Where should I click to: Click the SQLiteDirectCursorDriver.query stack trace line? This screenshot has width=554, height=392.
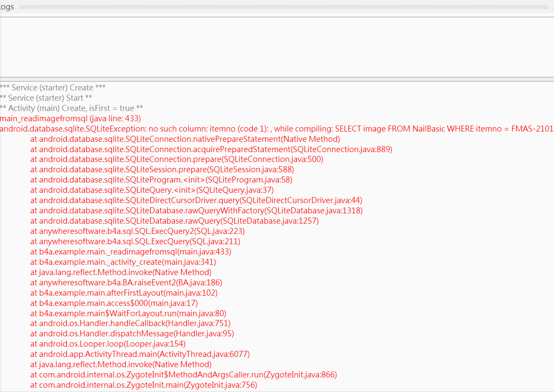[197, 200]
